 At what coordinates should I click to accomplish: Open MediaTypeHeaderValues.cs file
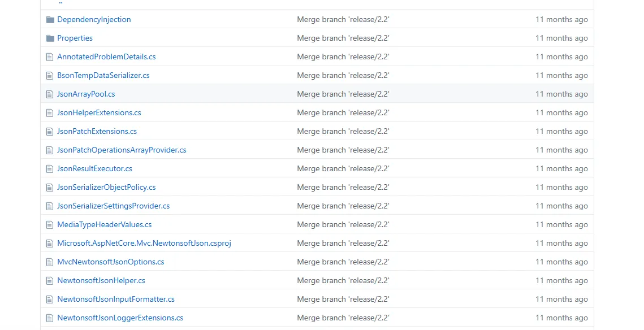click(105, 225)
